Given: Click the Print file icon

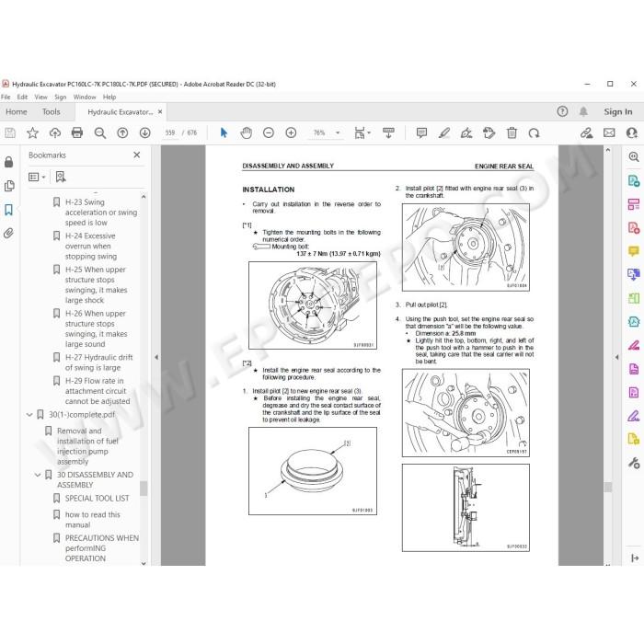Looking at the screenshot, I should tap(77, 132).
